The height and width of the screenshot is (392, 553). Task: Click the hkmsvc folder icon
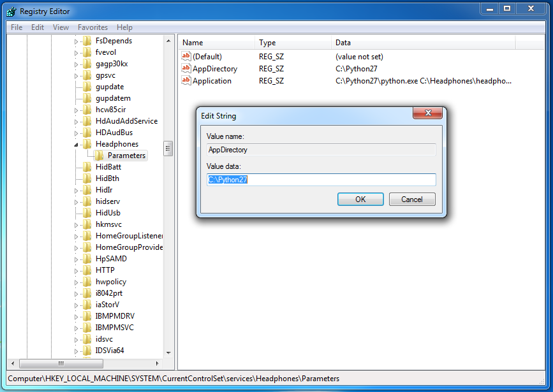[87, 224]
